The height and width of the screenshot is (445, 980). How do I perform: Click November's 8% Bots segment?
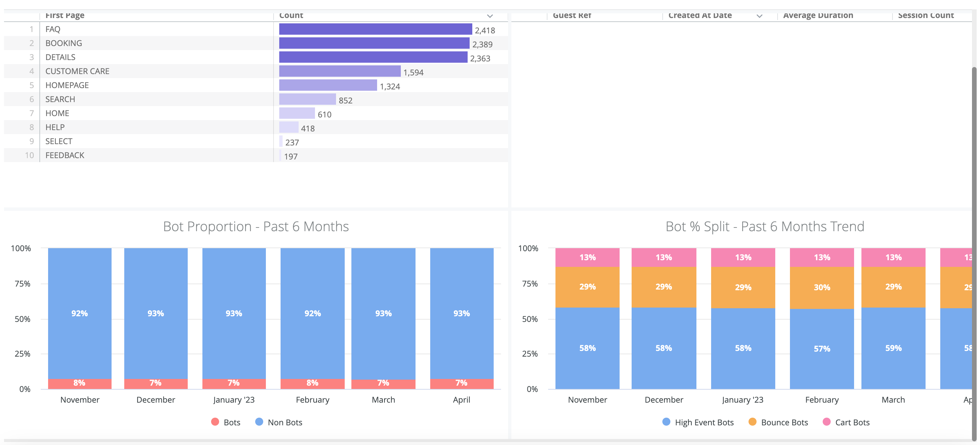click(x=79, y=383)
